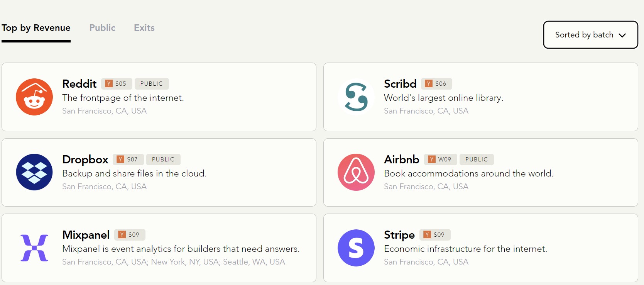
Task: Click the S05 batch badge beside Reddit
Action: (x=117, y=84)
